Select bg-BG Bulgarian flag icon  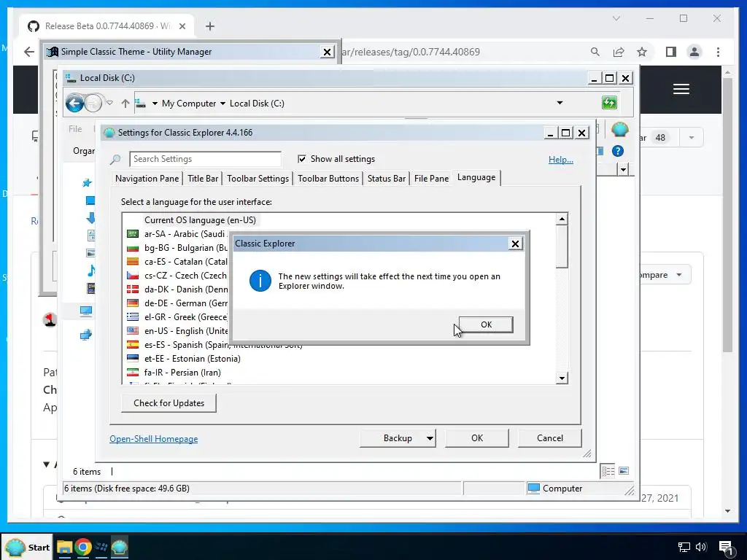[133, 248]
